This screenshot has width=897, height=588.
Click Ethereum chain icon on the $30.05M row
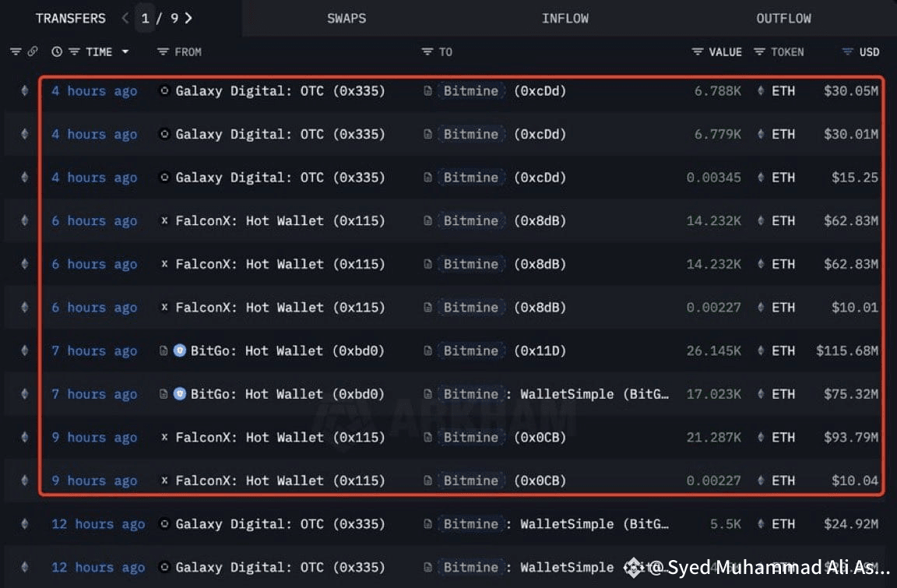(x=25, y=90)
